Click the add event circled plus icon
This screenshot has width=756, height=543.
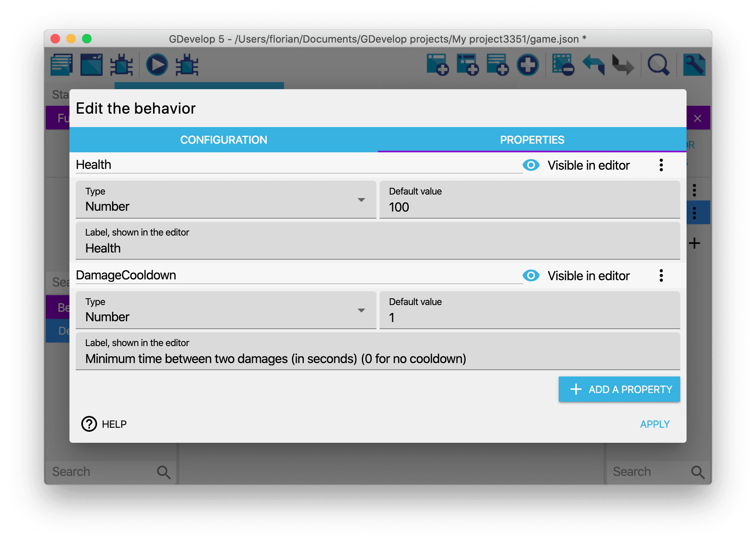tap(528, 65)
